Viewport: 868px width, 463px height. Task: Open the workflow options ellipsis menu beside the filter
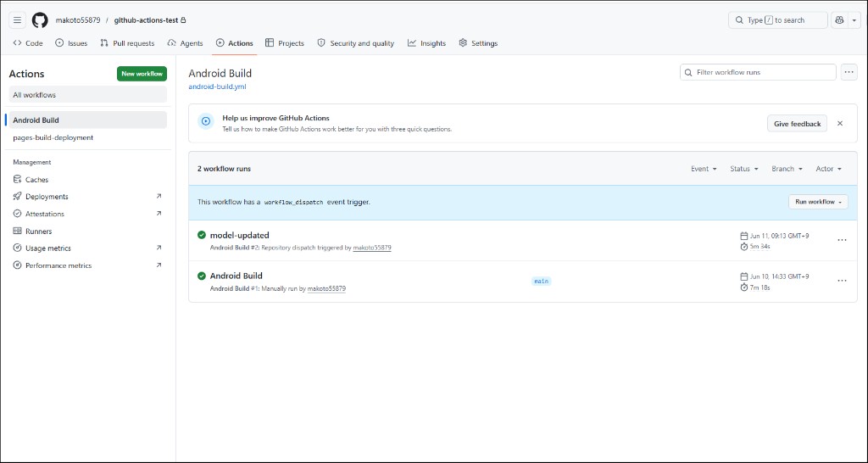849,72
